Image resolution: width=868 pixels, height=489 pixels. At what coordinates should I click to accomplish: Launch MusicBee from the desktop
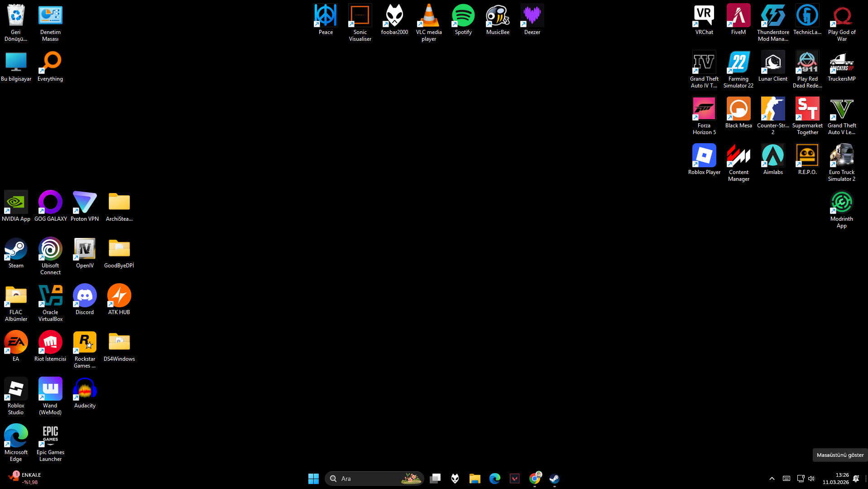[x=498, y=19]
